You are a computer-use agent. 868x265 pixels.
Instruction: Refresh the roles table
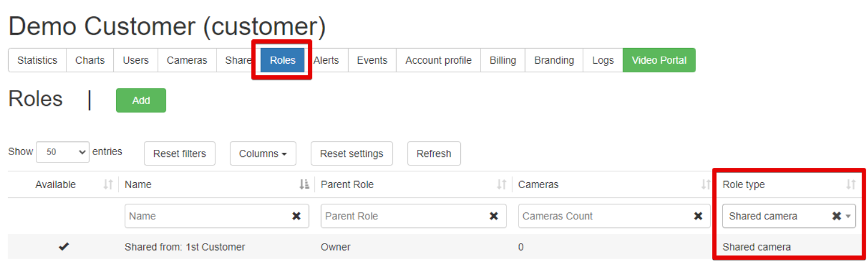click(434, 153)
